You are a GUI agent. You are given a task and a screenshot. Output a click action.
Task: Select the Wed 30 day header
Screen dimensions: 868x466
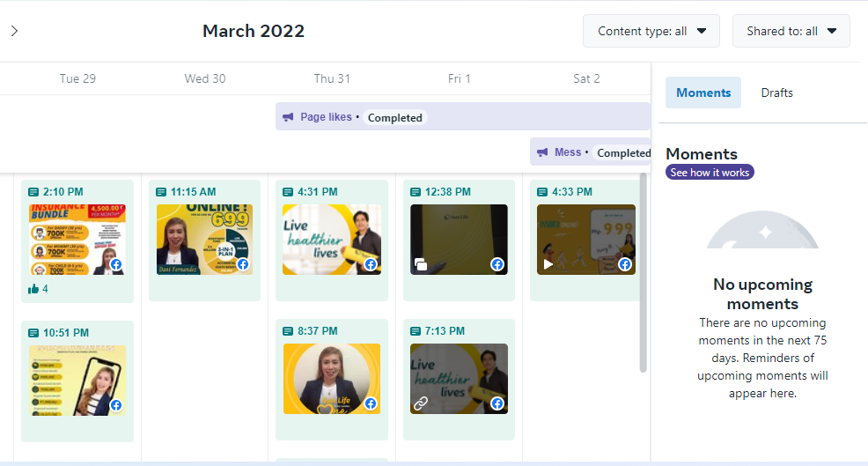point(205,78)
